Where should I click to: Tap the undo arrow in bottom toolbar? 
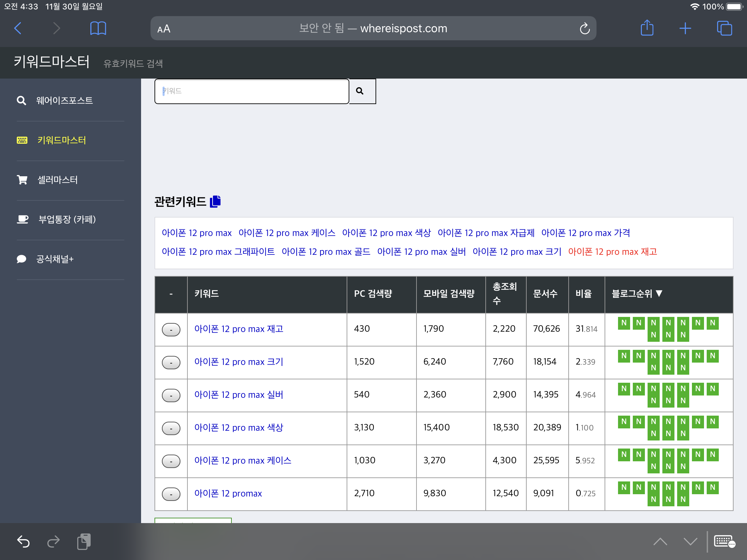coord(23,542)
